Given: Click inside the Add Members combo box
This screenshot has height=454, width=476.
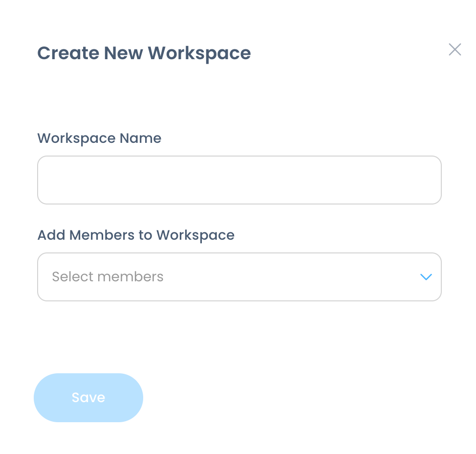Looking at the screenshot, I should [239, 277].
